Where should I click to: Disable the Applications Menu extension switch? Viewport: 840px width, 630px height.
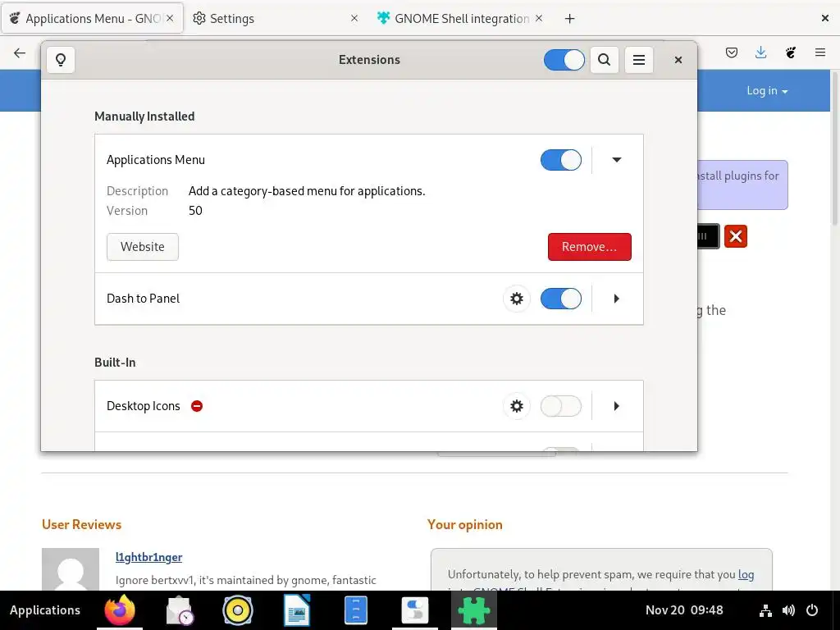click(561, 160)
